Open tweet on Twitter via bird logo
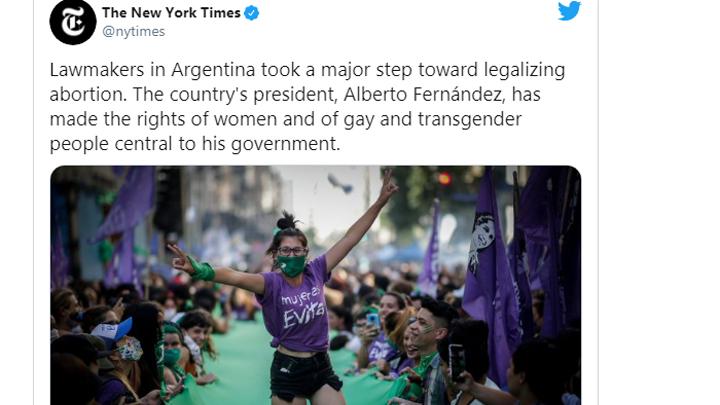This screenshot has height=405, width=720. click(569, 11)
